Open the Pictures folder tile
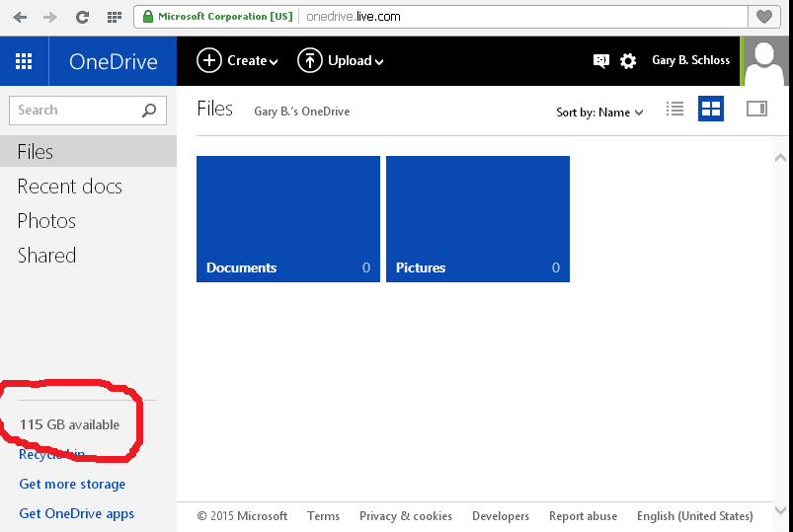 478,219
